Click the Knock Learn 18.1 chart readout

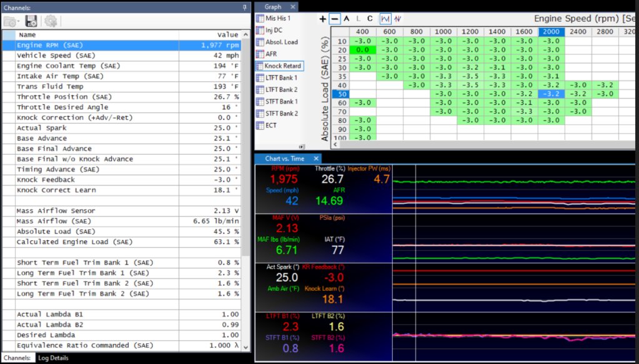coord(332,299)
